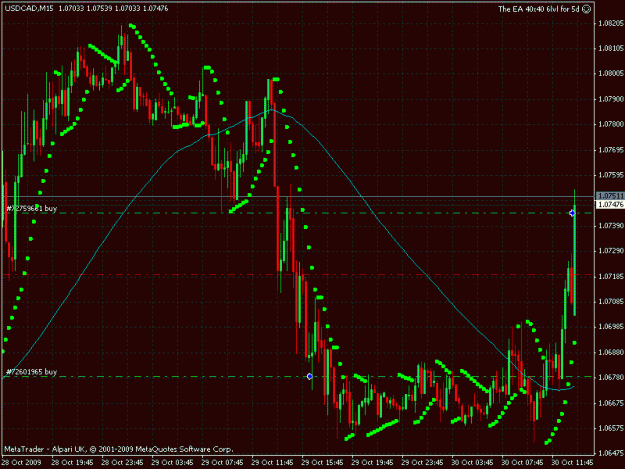Select the order label ending 9661 buy
Screen dimensions: 625x469
(31, 208)
